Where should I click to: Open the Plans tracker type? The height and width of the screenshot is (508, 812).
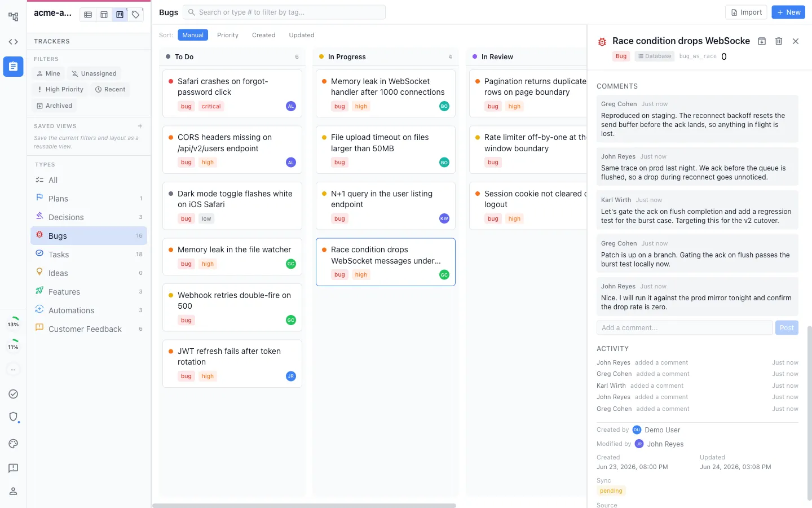pyautogui.click(x=89, y=199)
